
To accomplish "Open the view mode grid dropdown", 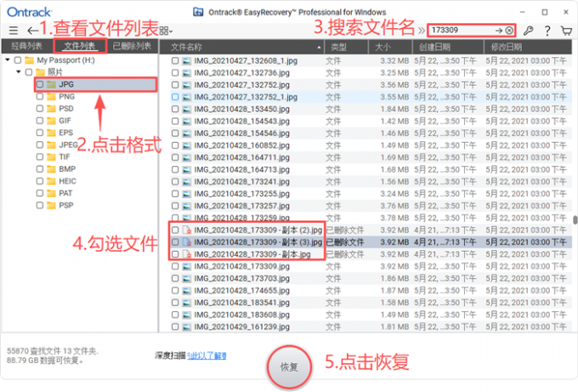I will point(166,31).
